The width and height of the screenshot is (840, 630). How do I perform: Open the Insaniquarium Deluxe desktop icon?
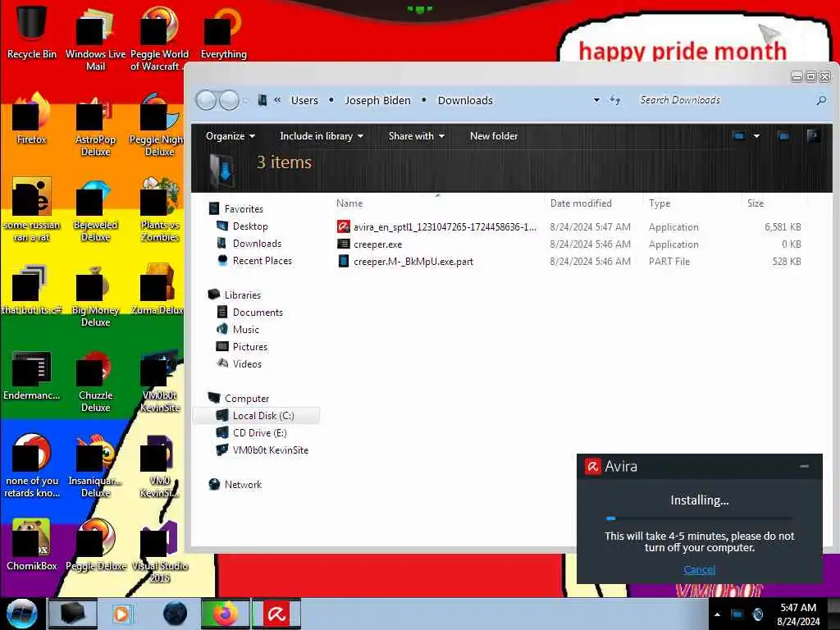click(95, 466)
